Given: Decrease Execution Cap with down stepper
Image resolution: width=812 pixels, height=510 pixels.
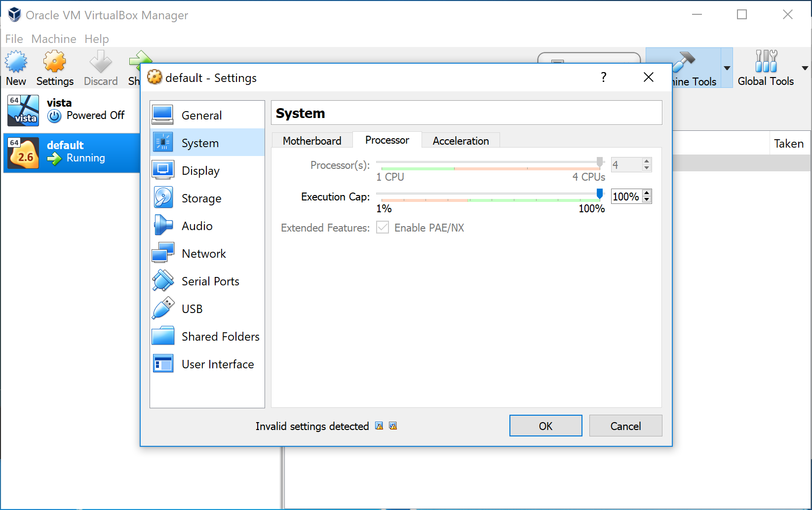Looking at the screenshot, I should coord(647,200).
